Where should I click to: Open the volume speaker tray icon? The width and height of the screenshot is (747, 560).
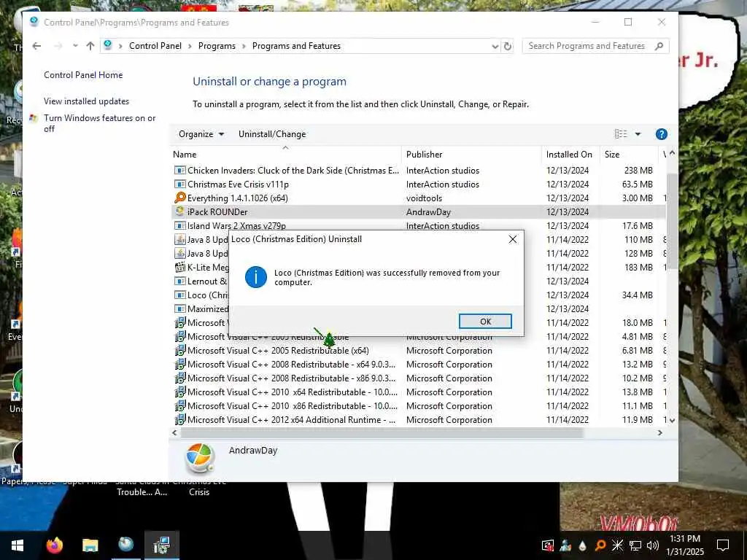(x=653, y=545)
